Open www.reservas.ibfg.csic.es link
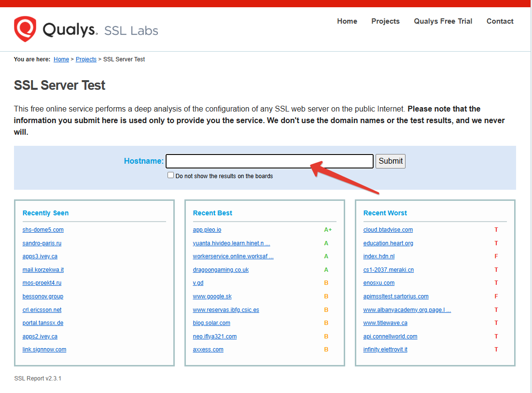This screenshot has height=393, width=532. (x=226, y=310)
